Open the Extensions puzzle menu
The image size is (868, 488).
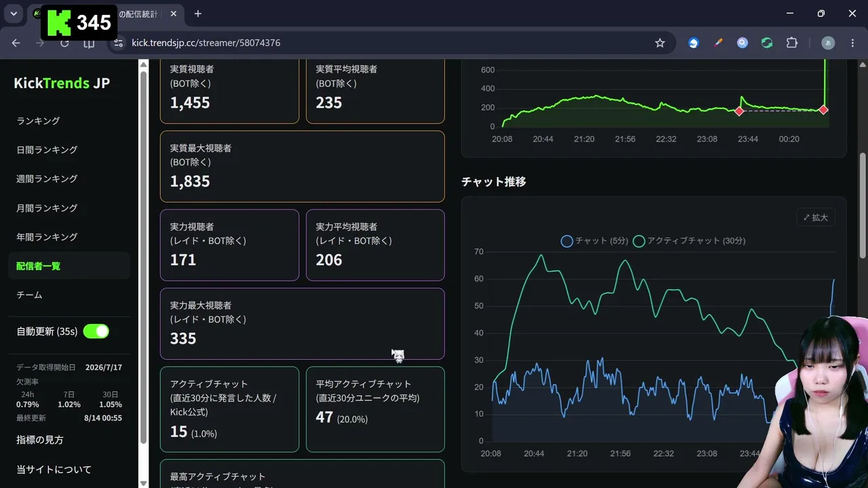791,43
